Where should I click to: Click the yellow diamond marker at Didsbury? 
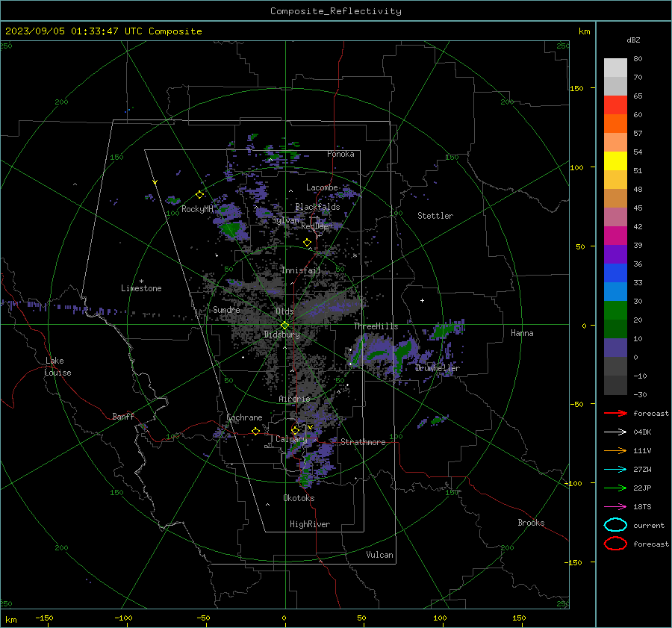(284, 326)
